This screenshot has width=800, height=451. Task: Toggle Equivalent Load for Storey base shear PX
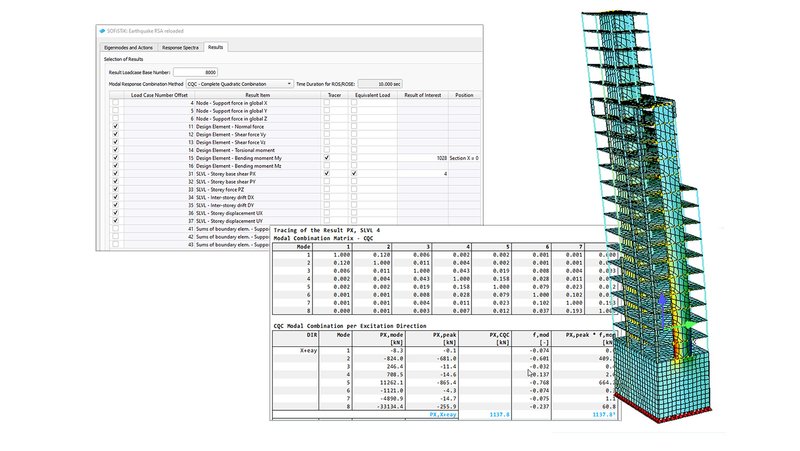click(353, 174)
